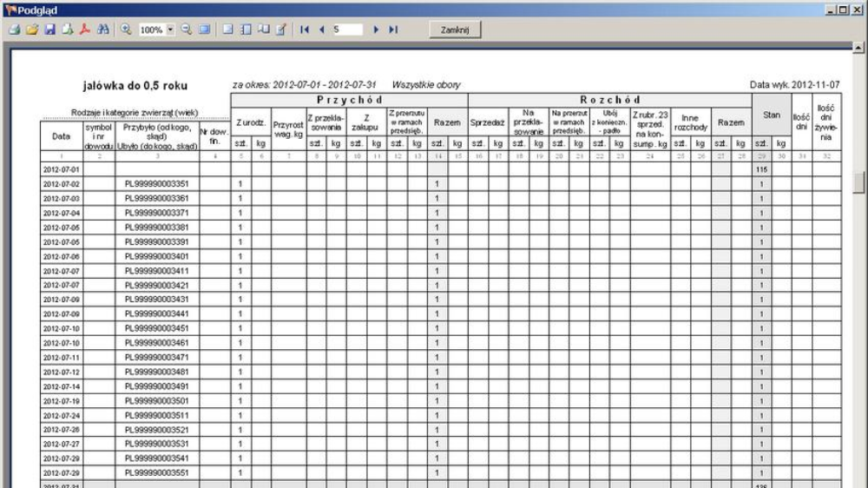Click entry PL999990003391
The image size is (868, 488).
[157, 242]
